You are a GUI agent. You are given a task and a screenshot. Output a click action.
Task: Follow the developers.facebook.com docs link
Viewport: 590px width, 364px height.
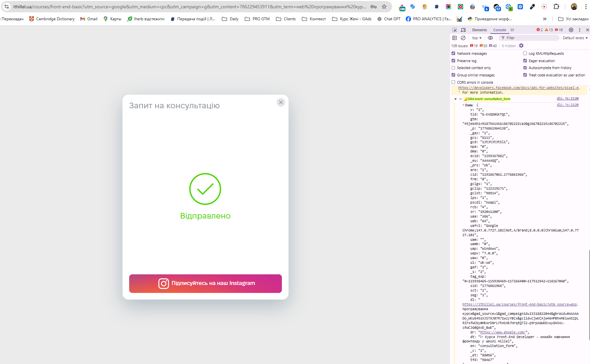point(519,88)
